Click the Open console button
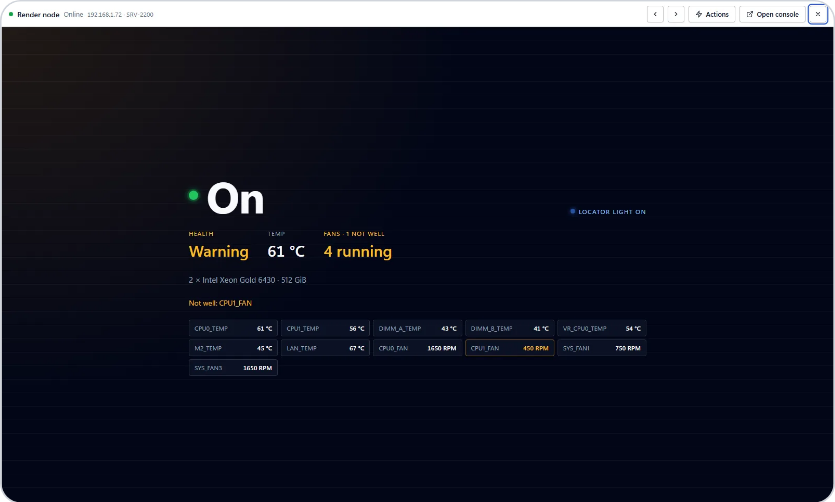Viewport: 835px width, 502px height. [772, 14]
